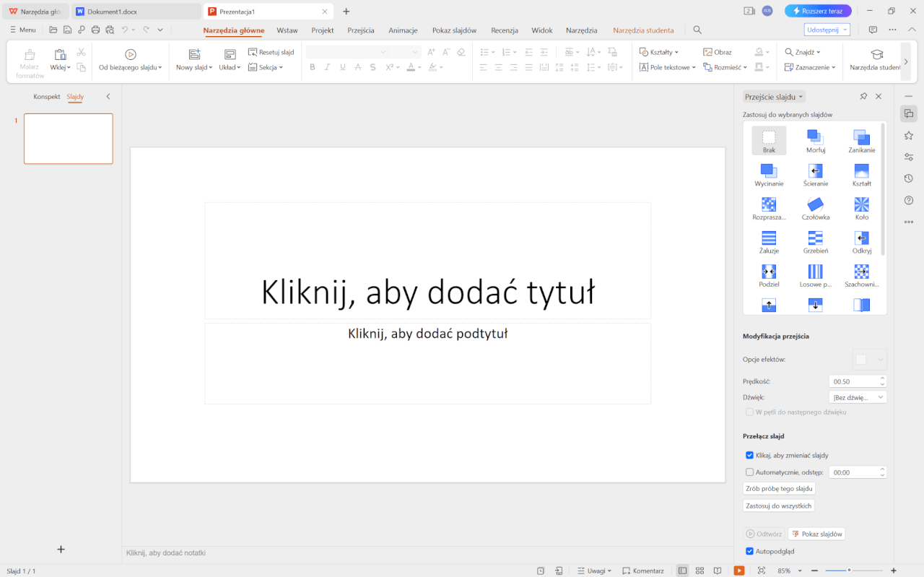Viewport: 924px width, 577px height.
Task: Click Zastosuj do wszystkich button
Action: coord(779,506)
